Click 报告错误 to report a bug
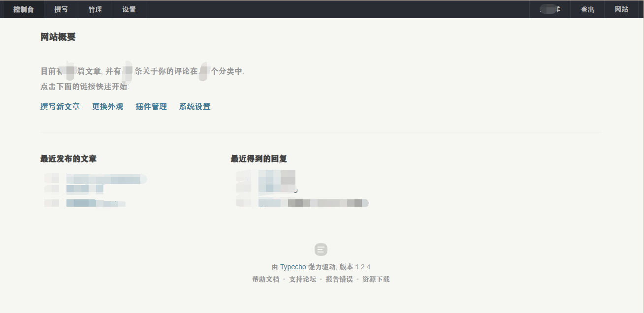644x313 pixels. point(339,279)
